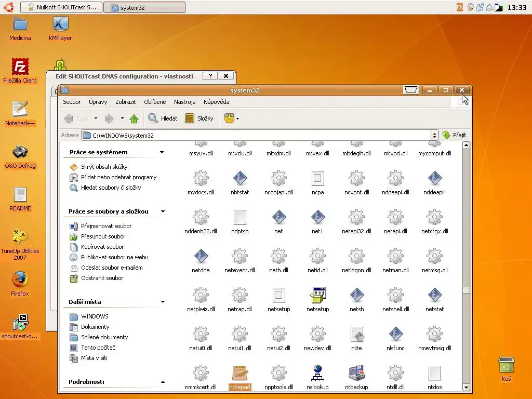Select the ntbackup program icon
The height and width of the screenshot is (399, 532).
click(356, 373)
